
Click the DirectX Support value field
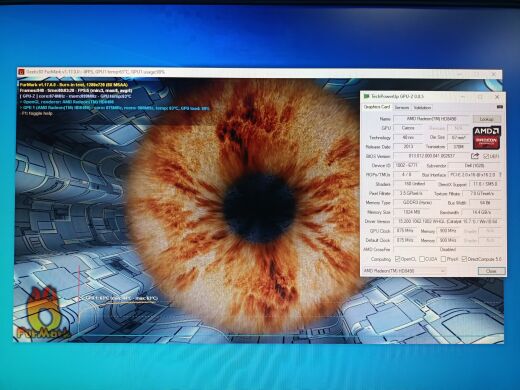click(x=485, y=184)
